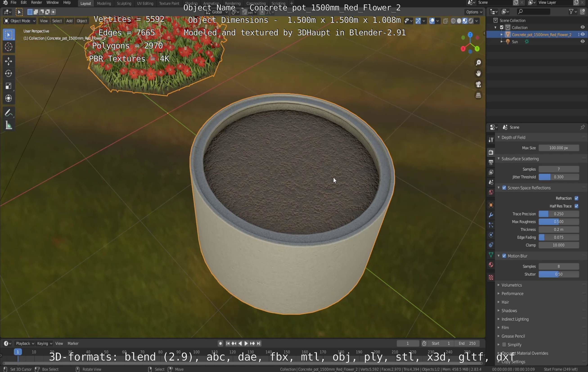Toggle the Motion Blur checkbox
The height and width of the screenshot is (372, 588).
tap(504, 256)
